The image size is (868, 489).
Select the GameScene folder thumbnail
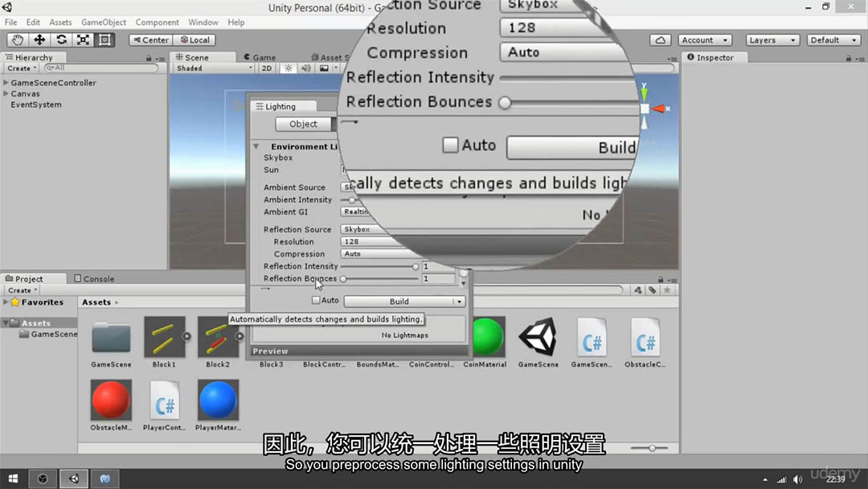tap(111, 337)
